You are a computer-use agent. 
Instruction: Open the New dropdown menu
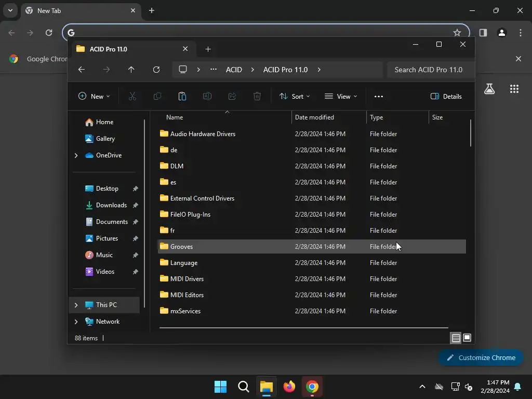click(x=94, y=96)
